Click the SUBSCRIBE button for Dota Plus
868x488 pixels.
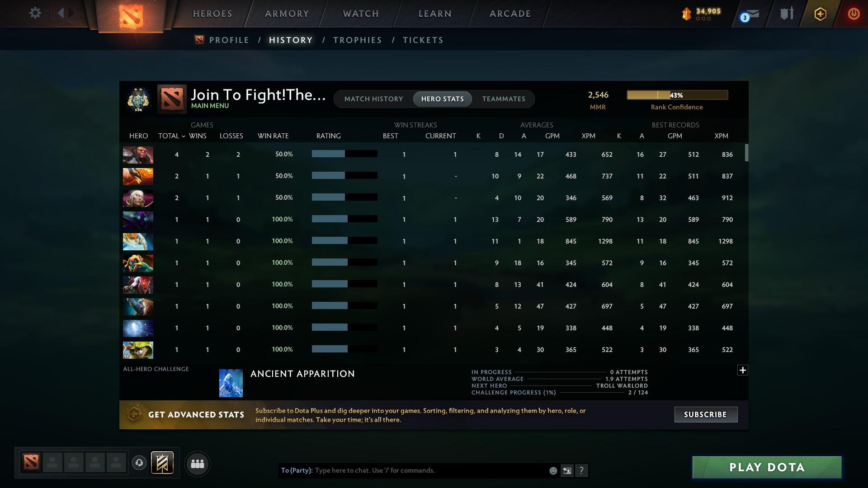706,414
